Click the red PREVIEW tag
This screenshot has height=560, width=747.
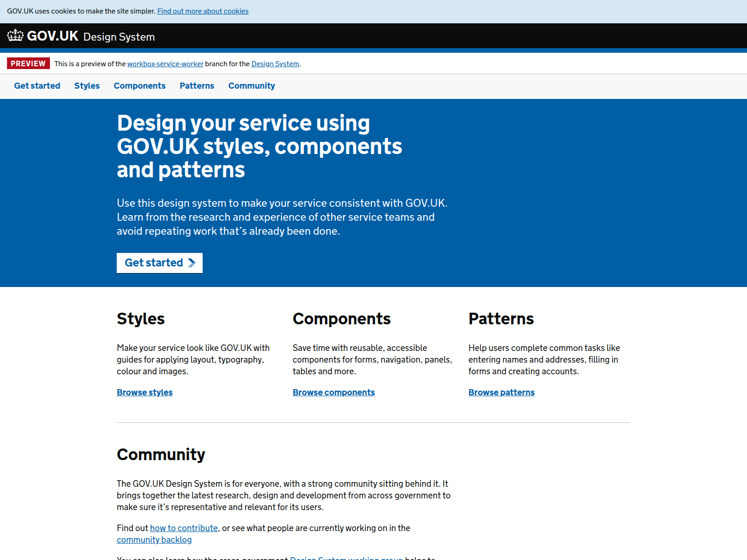tap(28, 63)
